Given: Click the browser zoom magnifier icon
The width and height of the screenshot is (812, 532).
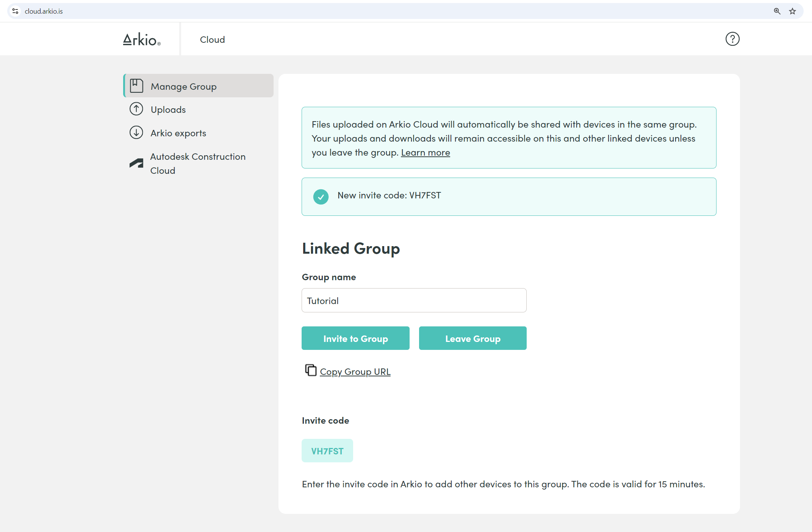Looking at the screenshot, I should point(777,11).
